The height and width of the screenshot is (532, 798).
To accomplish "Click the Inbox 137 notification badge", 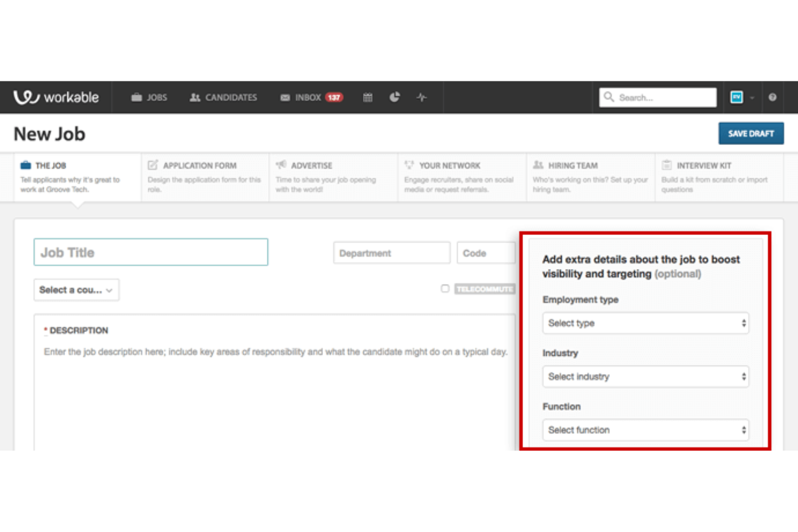I will (334, 98).
